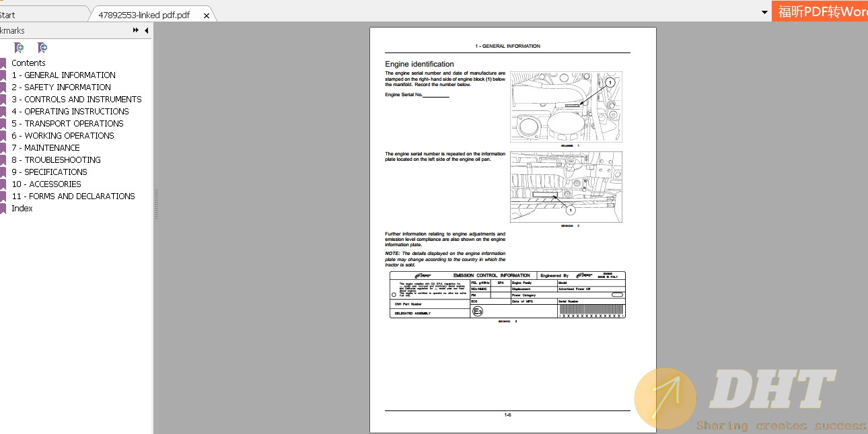Jump to 3 - CONTROLS AND INSTRUMENTS bookmark
This screenshot has width=868, height=434.
tap(76, 100)
